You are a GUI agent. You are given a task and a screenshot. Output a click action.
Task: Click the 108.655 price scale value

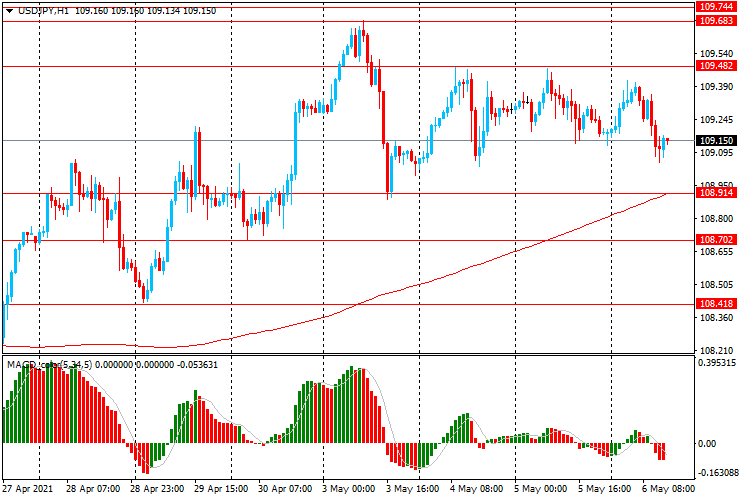[716, 252]
